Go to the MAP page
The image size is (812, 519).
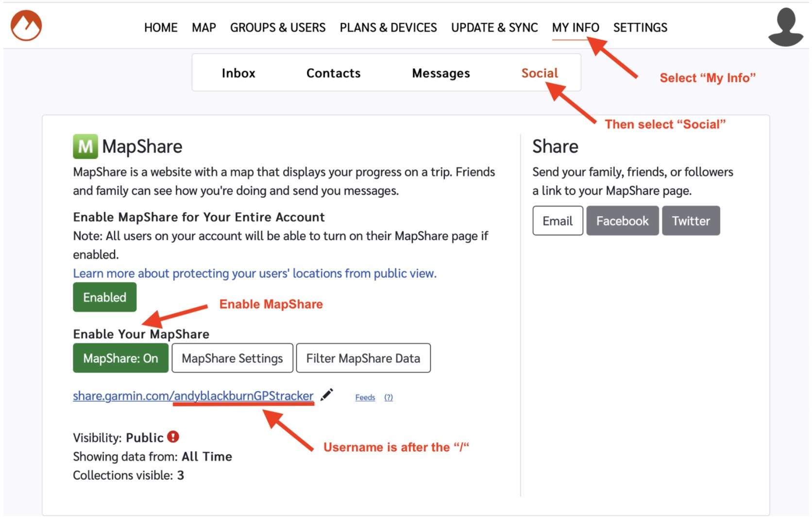pos(204,28)
